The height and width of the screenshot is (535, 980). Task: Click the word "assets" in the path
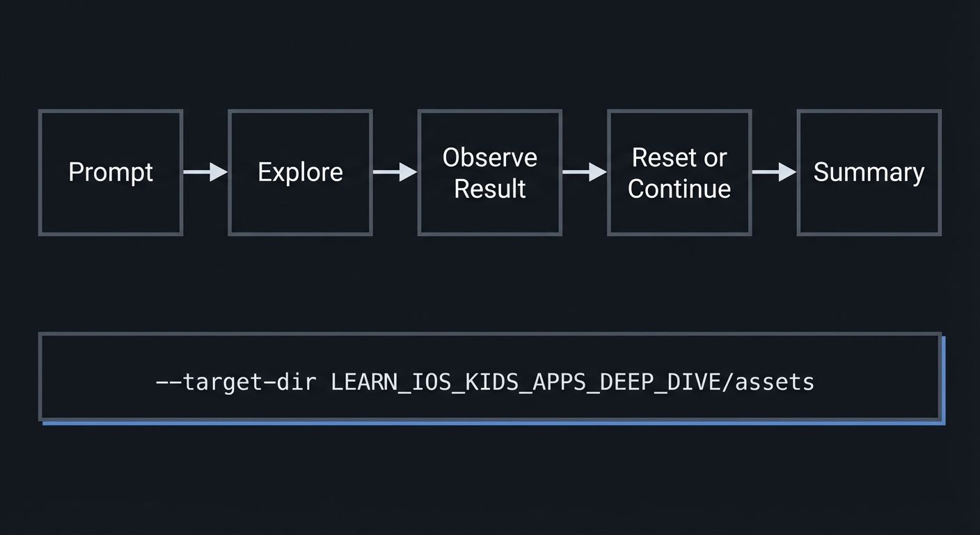775,382
